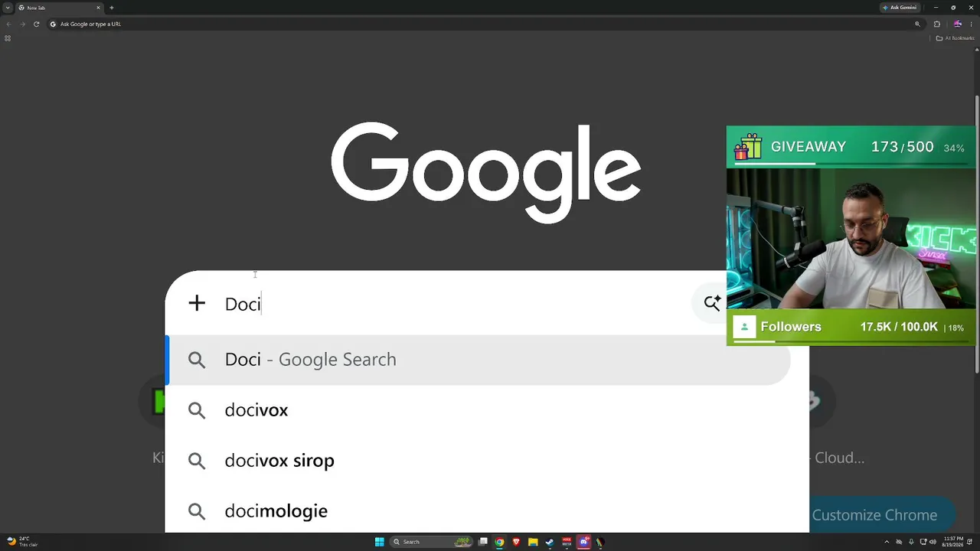Click the taskbar Search box
The width and height of the screenshot is (980, 551).
[431, 542]
